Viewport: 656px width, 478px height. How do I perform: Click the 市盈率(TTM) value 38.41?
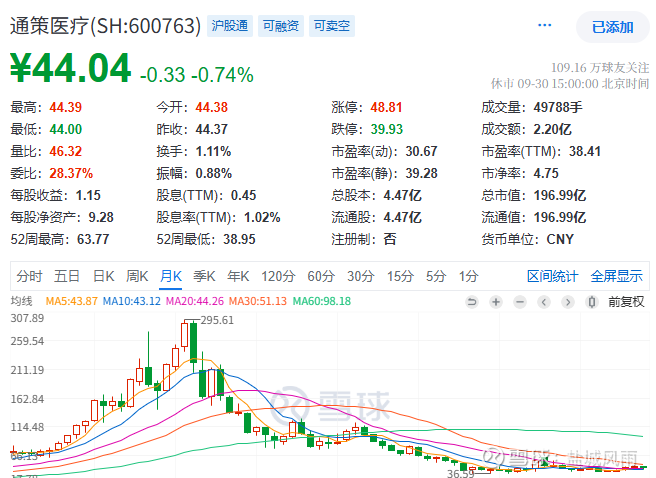[585, 151]
